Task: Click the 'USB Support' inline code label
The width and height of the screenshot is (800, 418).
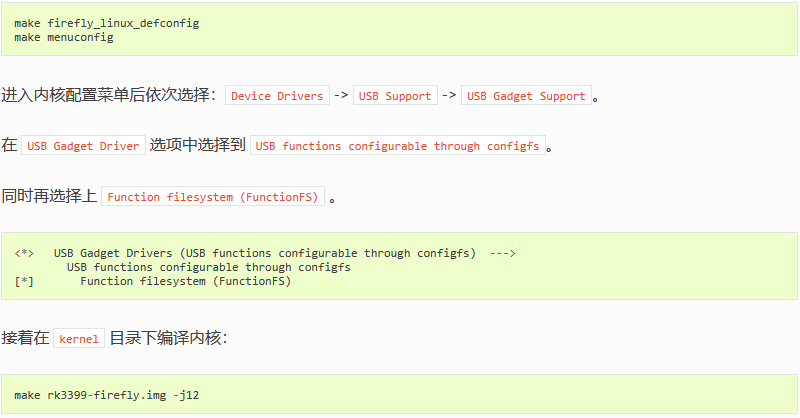Action: click(395, 96)
